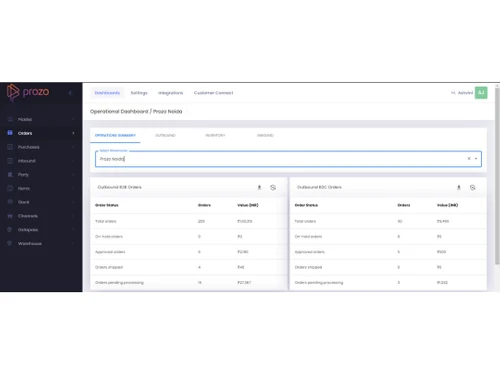Expand the Party sidebar submenu arrow
Screen dimensions: 500x375
point(73,174)
